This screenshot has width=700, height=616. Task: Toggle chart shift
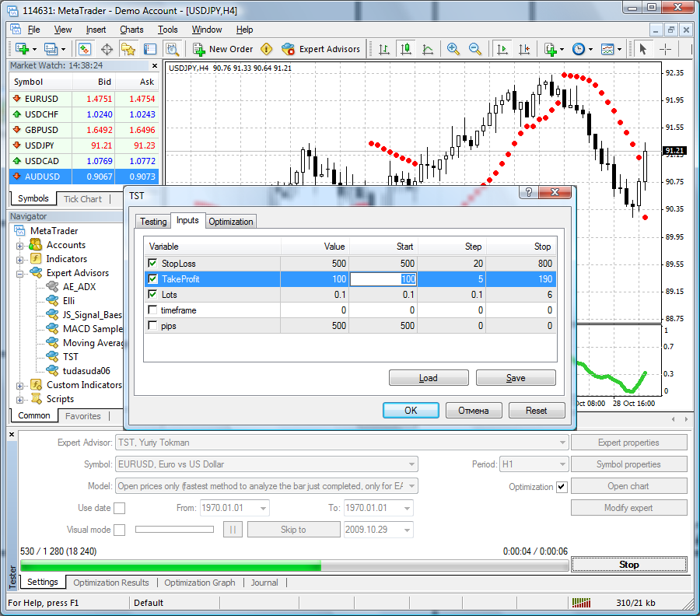point(524,49)
